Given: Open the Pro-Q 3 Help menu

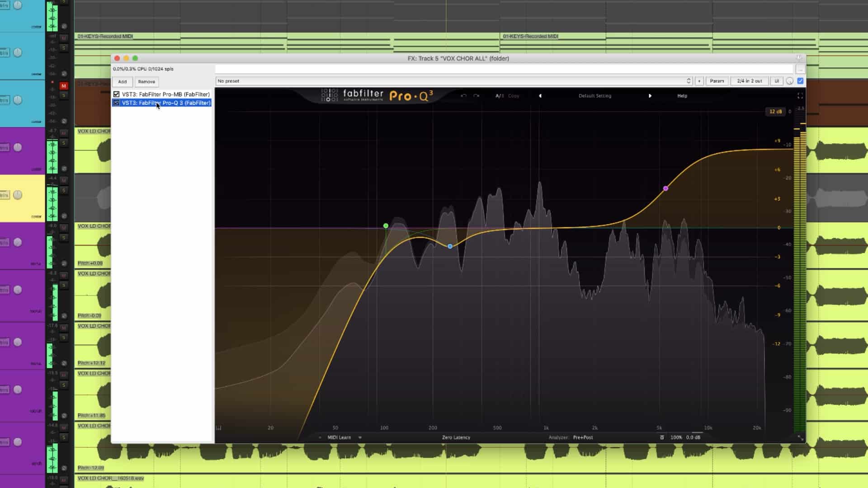Looking at the screenshot, I should [x=682, y=96].
